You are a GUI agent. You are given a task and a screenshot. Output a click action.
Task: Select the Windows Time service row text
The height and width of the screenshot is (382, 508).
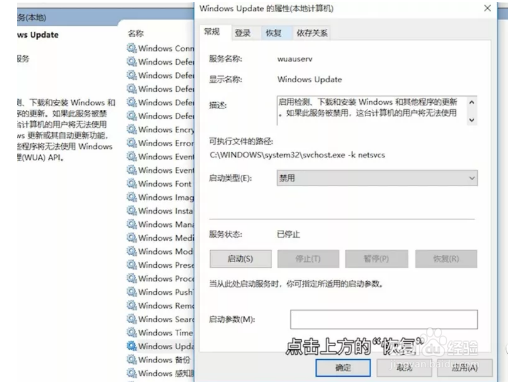tap(166, 333)
